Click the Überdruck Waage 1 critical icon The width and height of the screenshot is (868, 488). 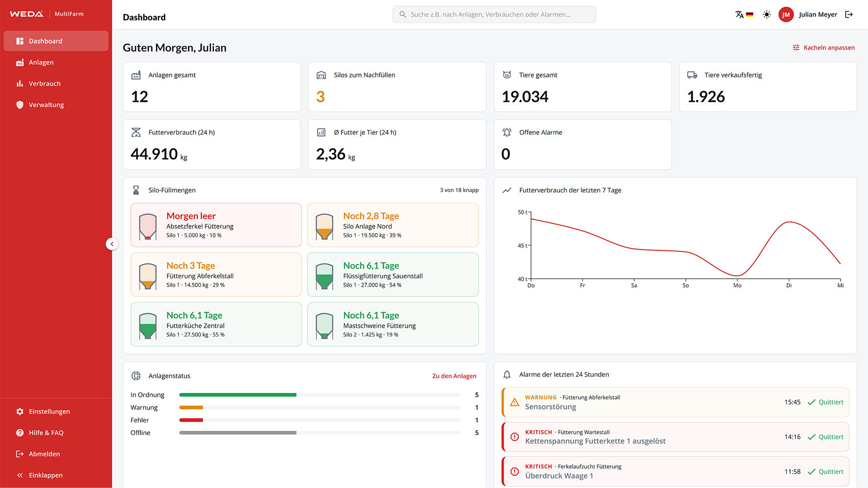pos(514,472)
